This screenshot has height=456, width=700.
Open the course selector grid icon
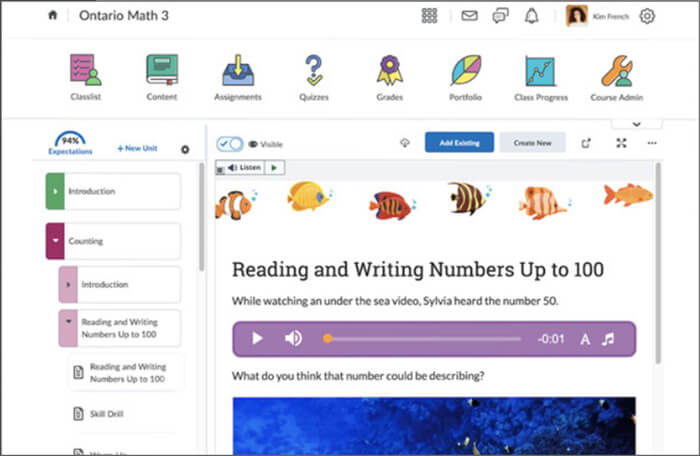pos(429,16)
